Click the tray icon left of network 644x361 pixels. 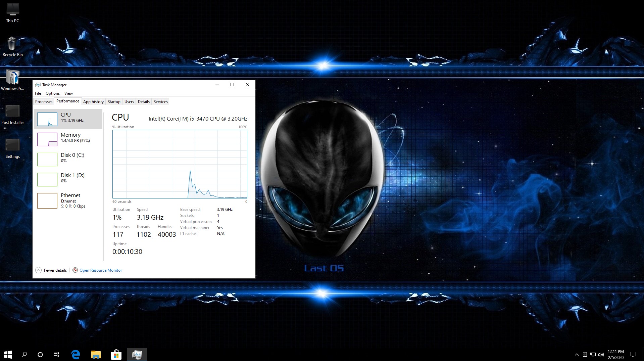coord(585,355)
